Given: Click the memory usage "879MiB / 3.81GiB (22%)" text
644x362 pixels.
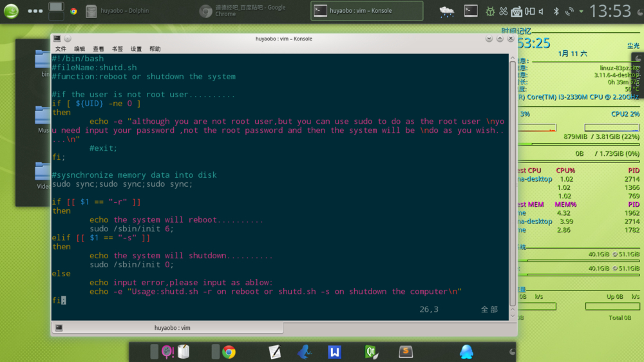Looking at the screenshot, I should coord(601,137).
